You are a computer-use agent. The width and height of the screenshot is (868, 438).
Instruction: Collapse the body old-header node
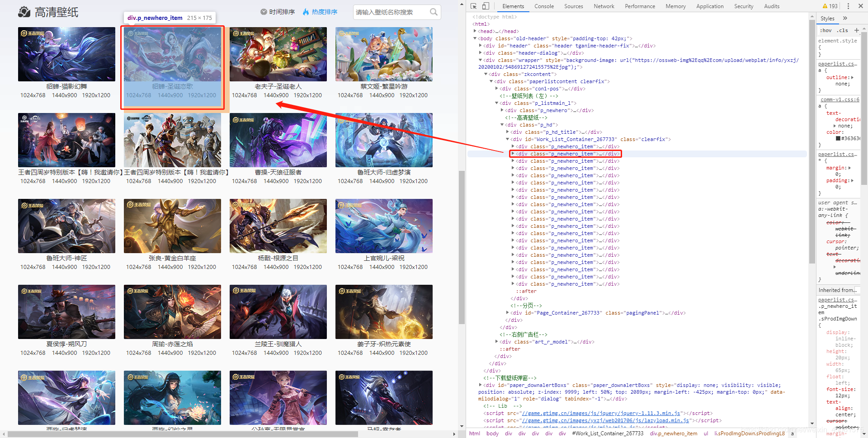[475, 38]
